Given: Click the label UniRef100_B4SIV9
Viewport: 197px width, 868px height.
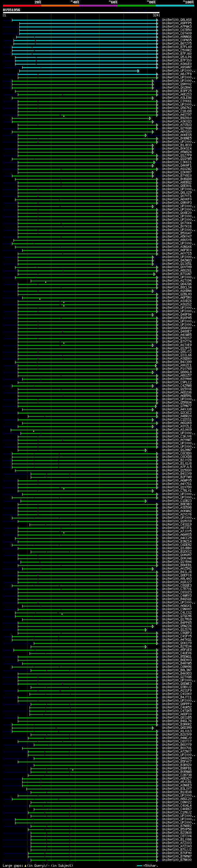Looking at the screenshot, I should [177, 474].
